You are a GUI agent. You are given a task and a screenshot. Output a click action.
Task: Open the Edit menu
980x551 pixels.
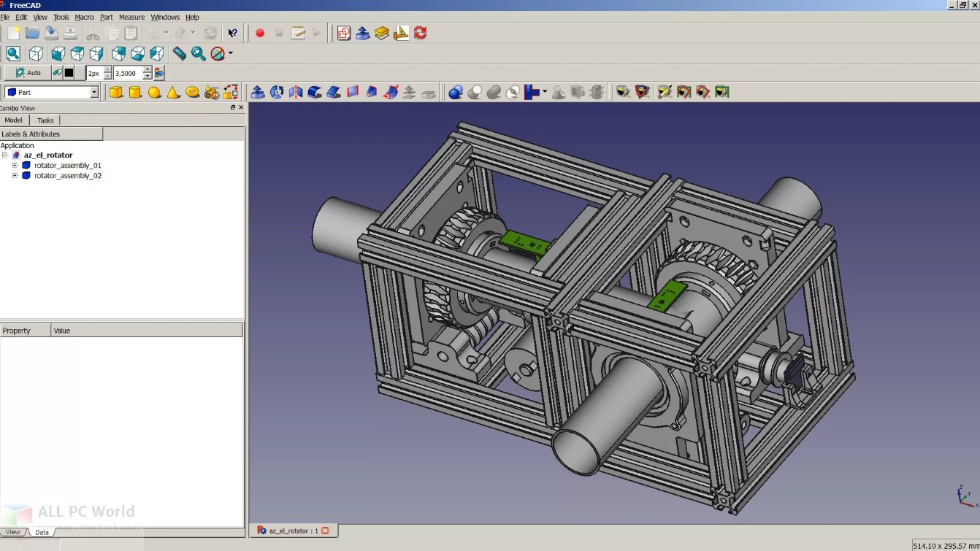[x=21, y=17]
